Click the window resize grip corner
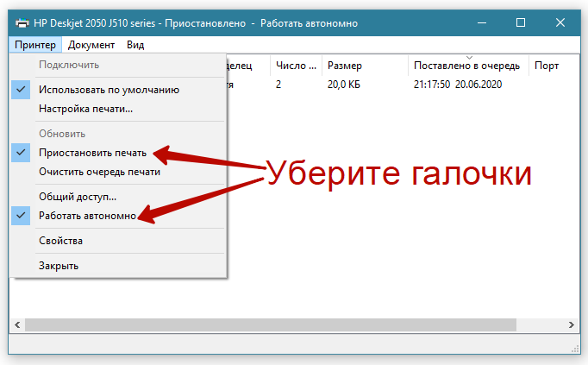Screen dimensions: 588x365 (x=575, y=349)
